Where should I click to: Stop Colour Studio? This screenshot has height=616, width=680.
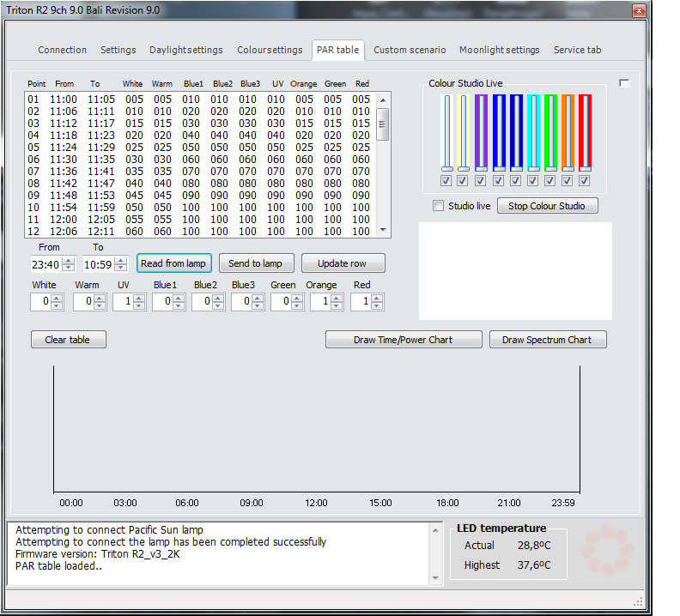(547, 206)
